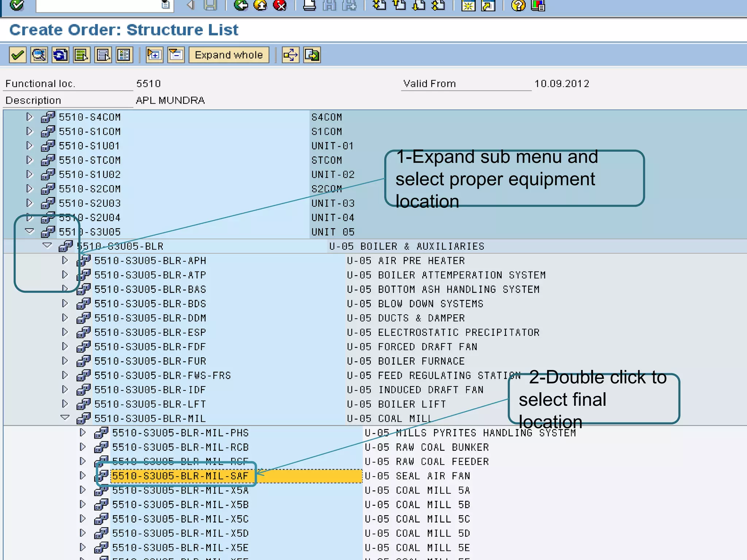Viewport: 747px width, 560px height.
Task: Collapse the 5510-S3U05 node
Action: coord(30,232)
